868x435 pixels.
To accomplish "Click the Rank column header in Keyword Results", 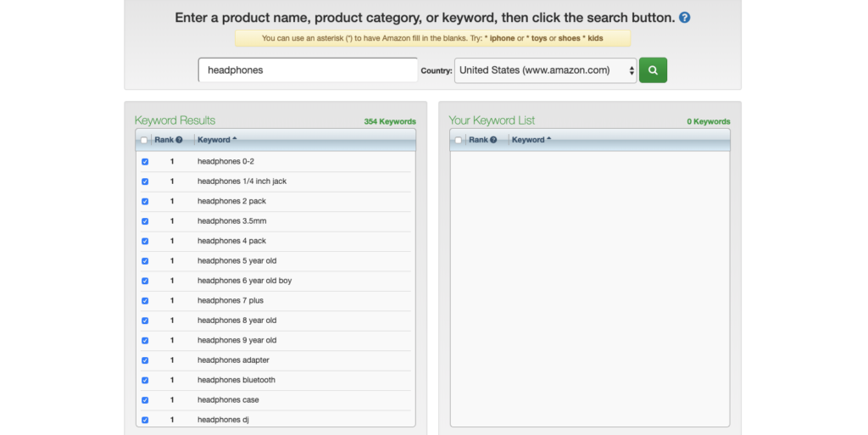I will (x=164, y=140).
